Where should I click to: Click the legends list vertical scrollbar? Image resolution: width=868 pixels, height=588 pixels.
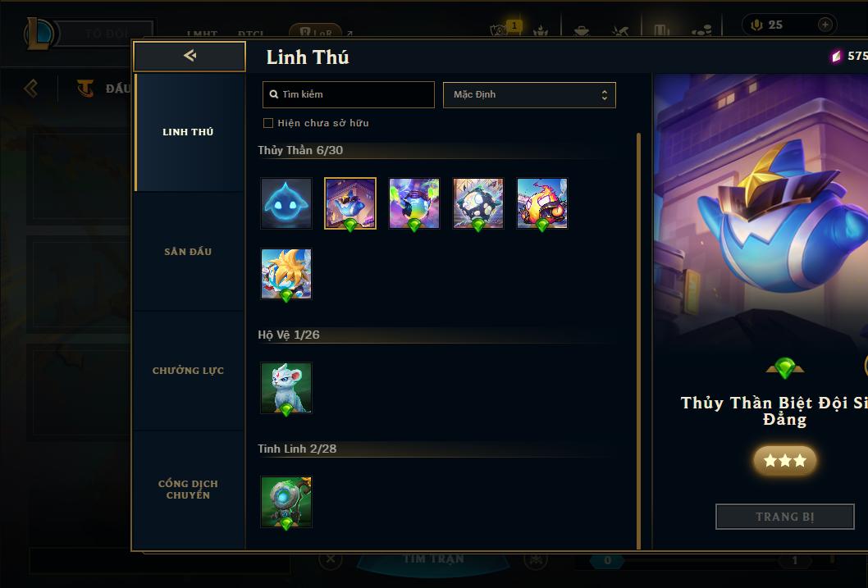pos(638,340)
